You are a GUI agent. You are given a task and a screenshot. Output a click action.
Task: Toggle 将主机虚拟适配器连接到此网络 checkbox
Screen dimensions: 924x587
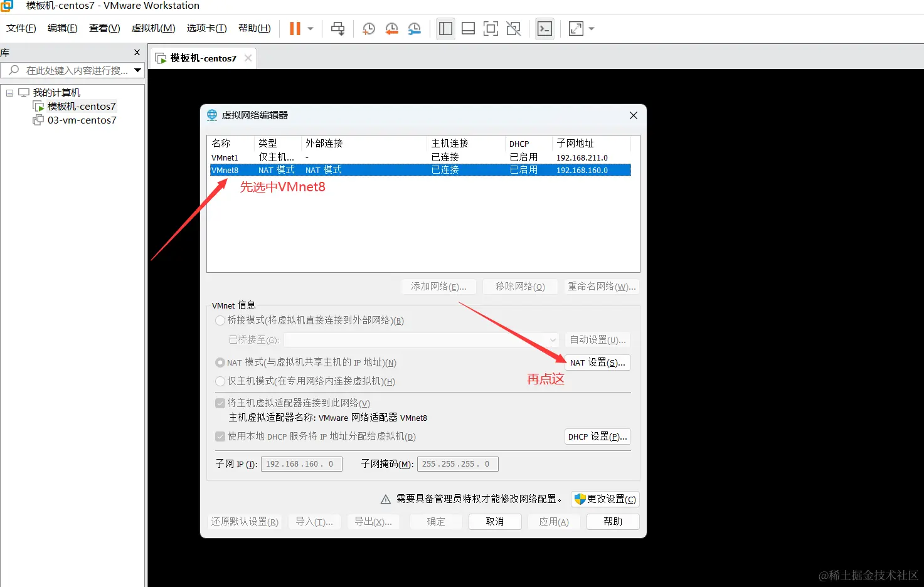pyautogui.click(x=220, y=403)
